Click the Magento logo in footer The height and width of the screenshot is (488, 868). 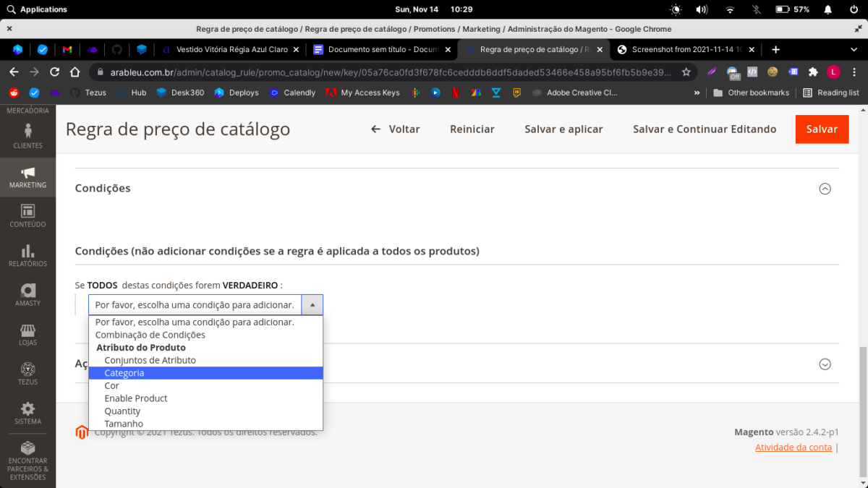pyautogui.click(x=82, y=432)
